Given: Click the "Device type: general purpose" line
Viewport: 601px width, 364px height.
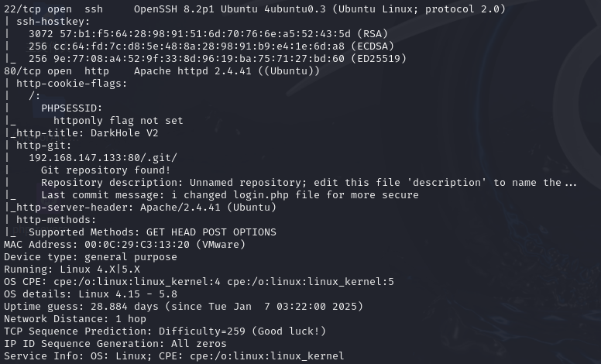Looking at the screenshot, I should pos(90,256).
